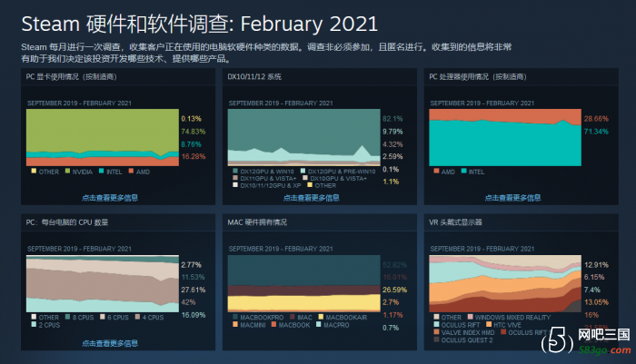Click the 6 CPUS legend swatch
The width and height of the screenshot is (636, 364).
point(103,316)
